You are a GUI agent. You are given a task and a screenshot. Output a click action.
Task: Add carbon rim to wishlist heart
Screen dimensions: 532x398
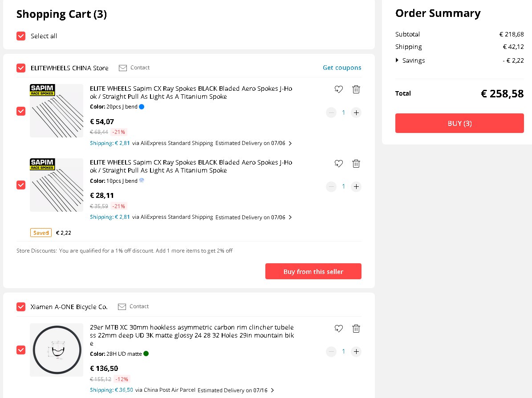[x=339, y=329]
